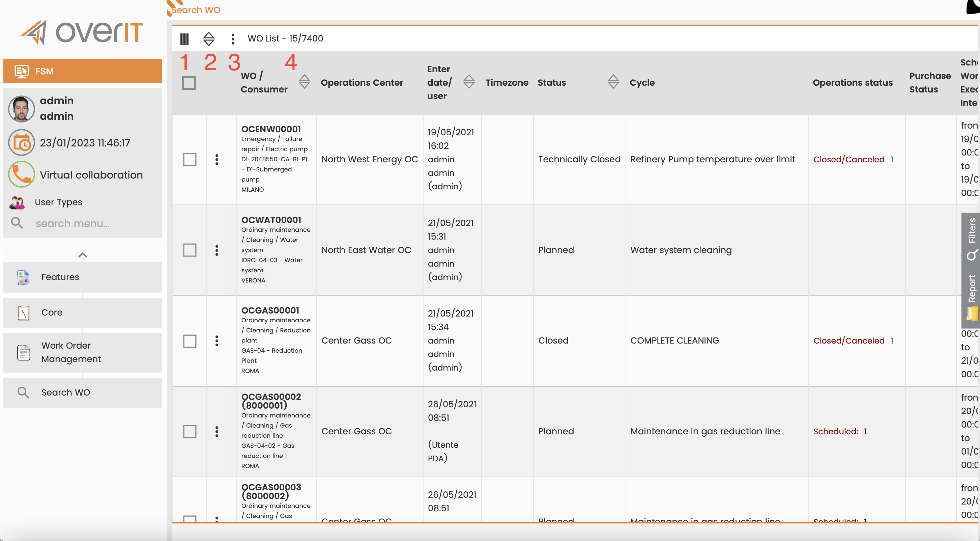Image resolution: width=980 pixels, height=541 pixels.
Task: Click 'Closed/Canceled' status in OCENW00001 row
Action: click(x=849, y=160)
